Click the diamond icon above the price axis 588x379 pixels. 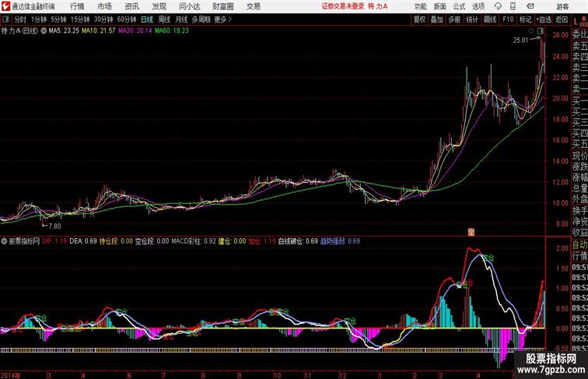point(530,30)
